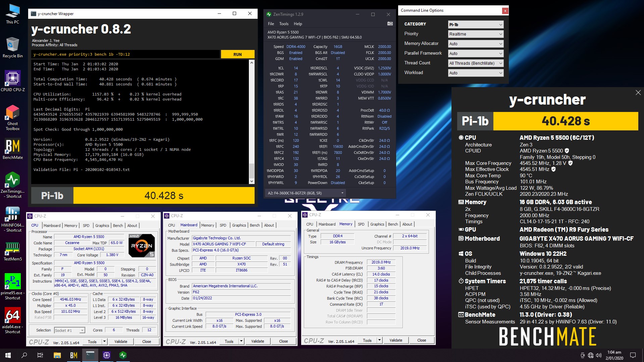Open CPU-Z Socket #1 selection dropdown
Screen dimensions: 644x362
[69, 330]
